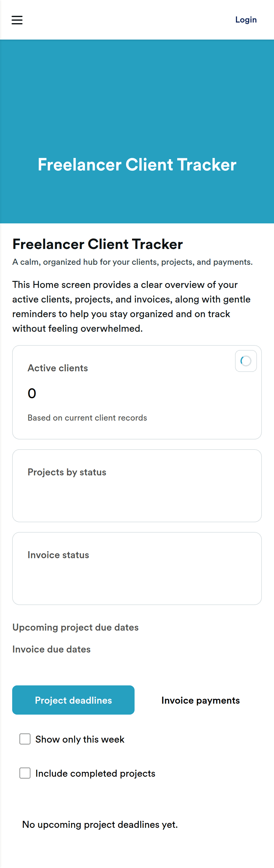274x868 pixels.
Task: Click the active clients count of 0
Action: point(32,393)
